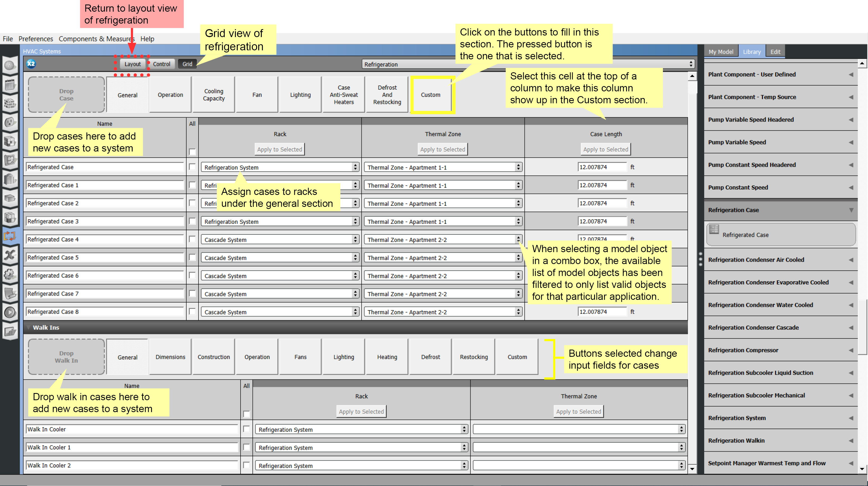Open the Constructions brick wall icon

[x=10, y=103]
